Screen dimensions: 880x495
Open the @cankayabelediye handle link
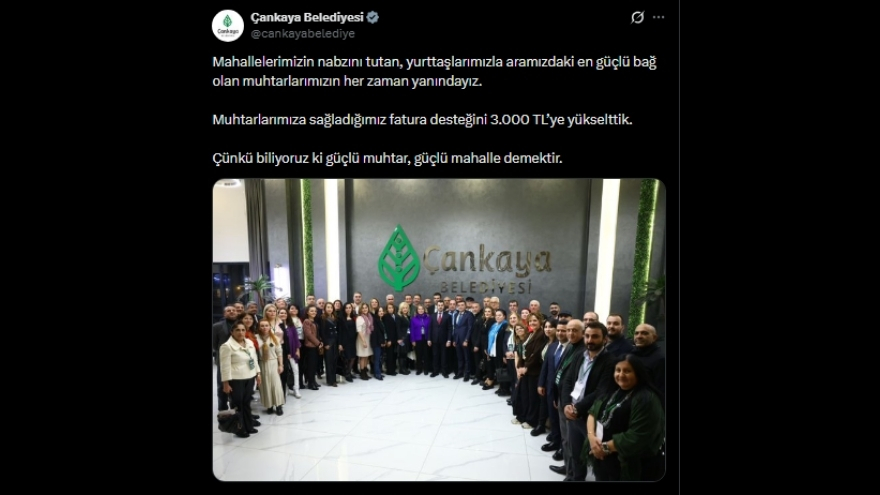coord(302,34)
